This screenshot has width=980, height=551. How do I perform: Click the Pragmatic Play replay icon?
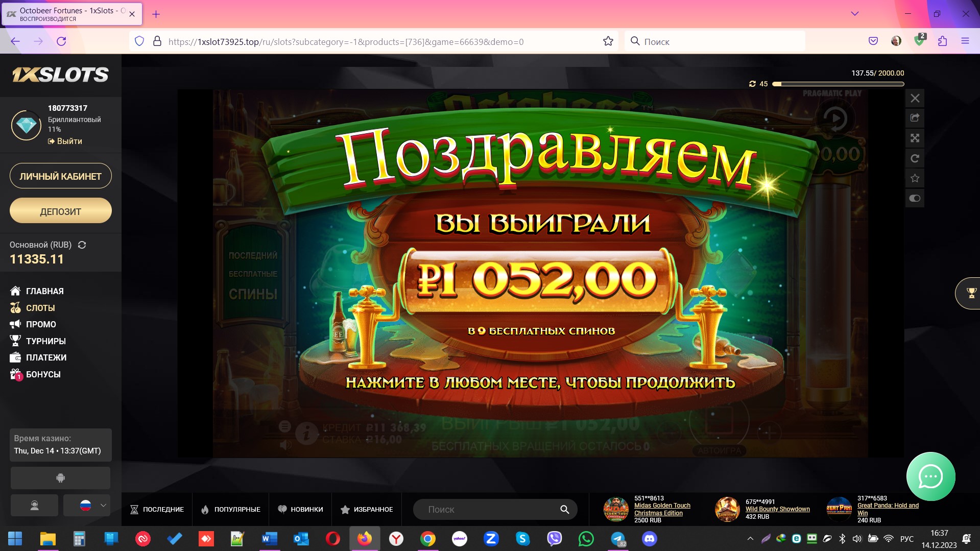[x=835, y=119]
